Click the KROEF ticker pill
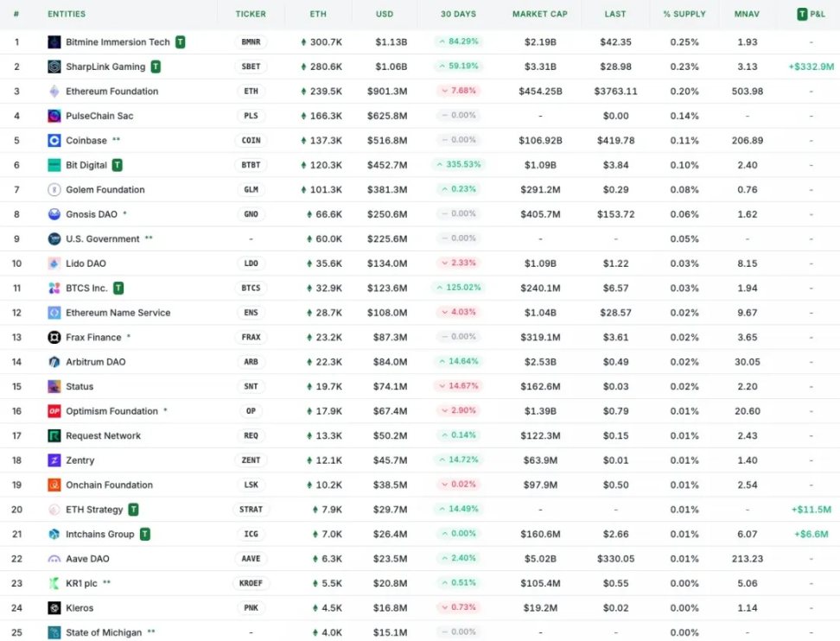 coord(251,584)
